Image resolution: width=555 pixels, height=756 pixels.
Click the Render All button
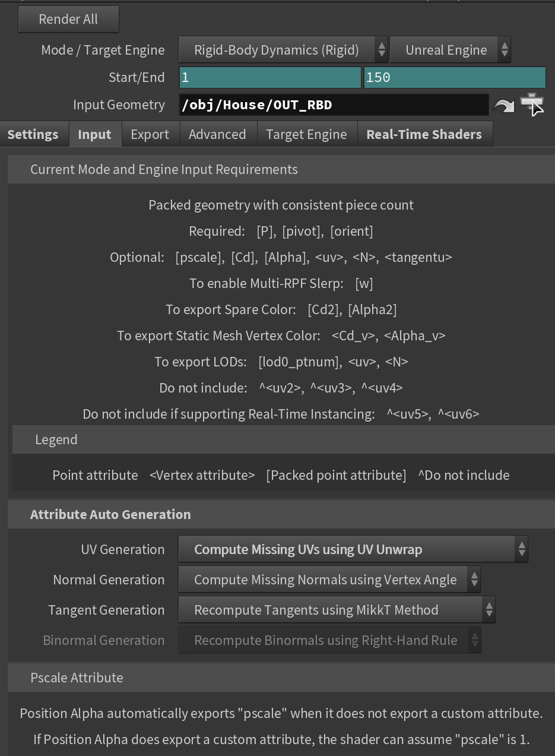(68, 19)
